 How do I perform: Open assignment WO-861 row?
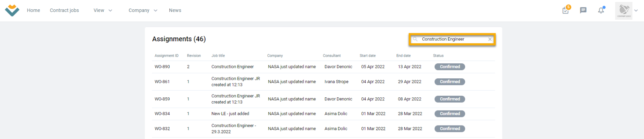click(x=324, y=82)
